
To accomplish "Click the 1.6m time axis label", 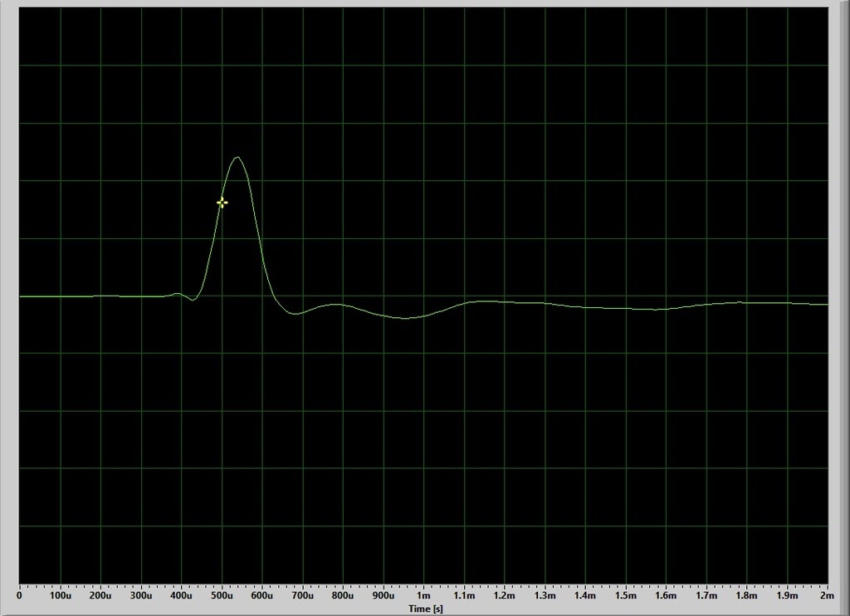I will (666, 595).
